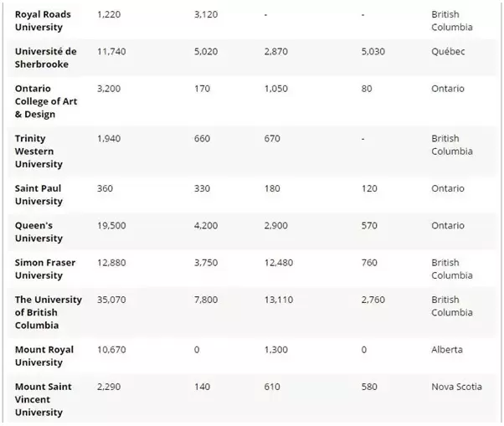Select the 12,480 value for Simon Fraser
504x426 pixels.
click(279, 263)
